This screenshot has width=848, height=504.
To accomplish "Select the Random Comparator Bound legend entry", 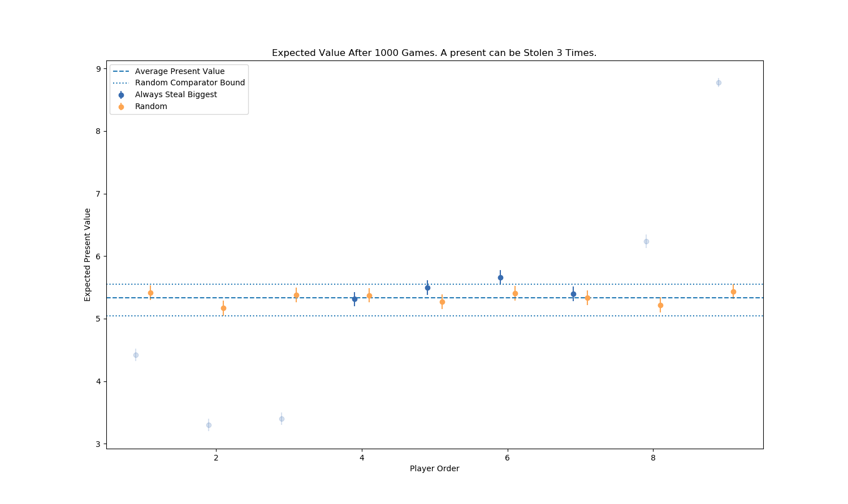I will (190, 82).
